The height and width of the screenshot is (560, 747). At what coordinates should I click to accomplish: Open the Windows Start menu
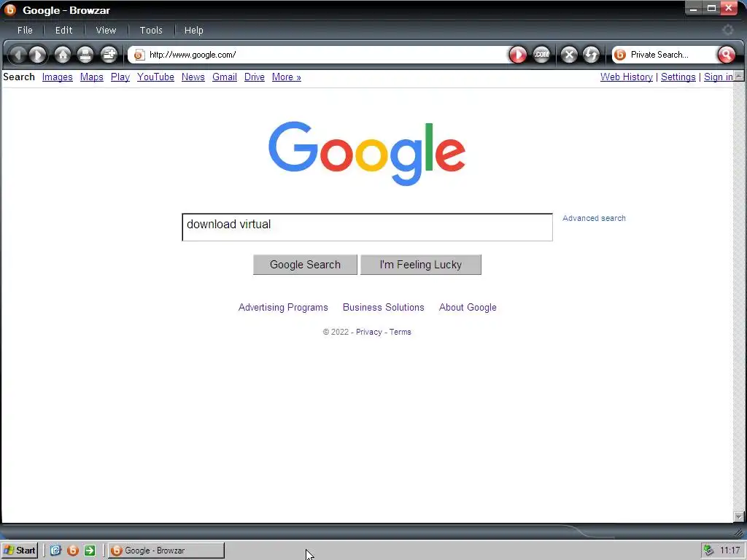[20, 551]
